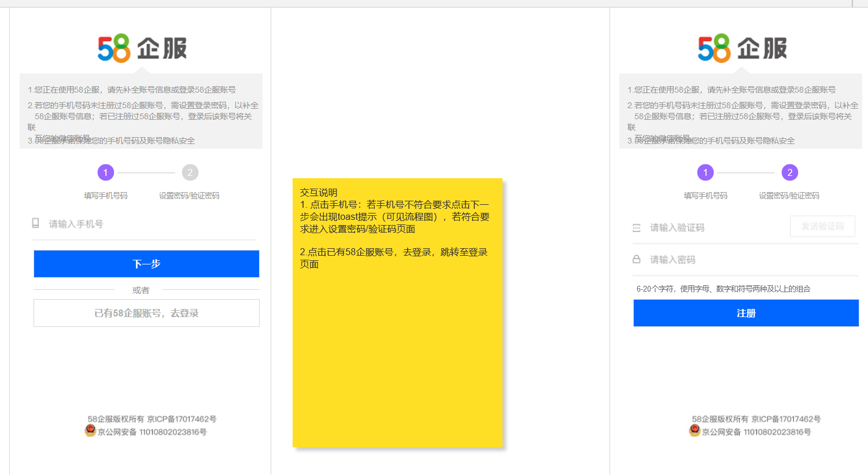Click the 或者 divider text
Screen dimensions: 868x475
(141, 290)
